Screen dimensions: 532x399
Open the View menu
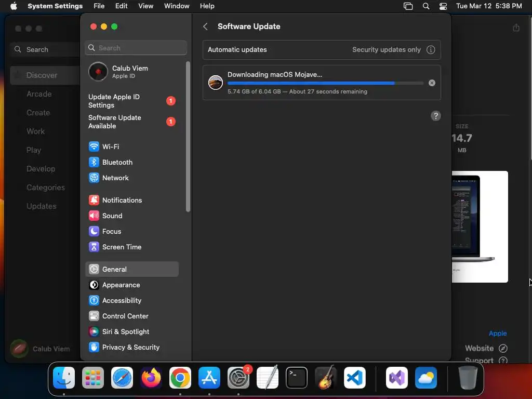click(x=146, y=6)
